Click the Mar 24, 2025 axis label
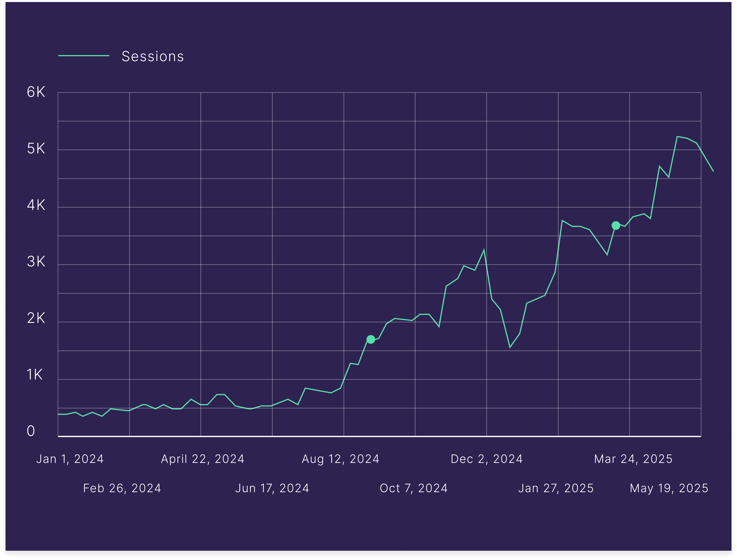The image size is (737, 560). (633, 459)
